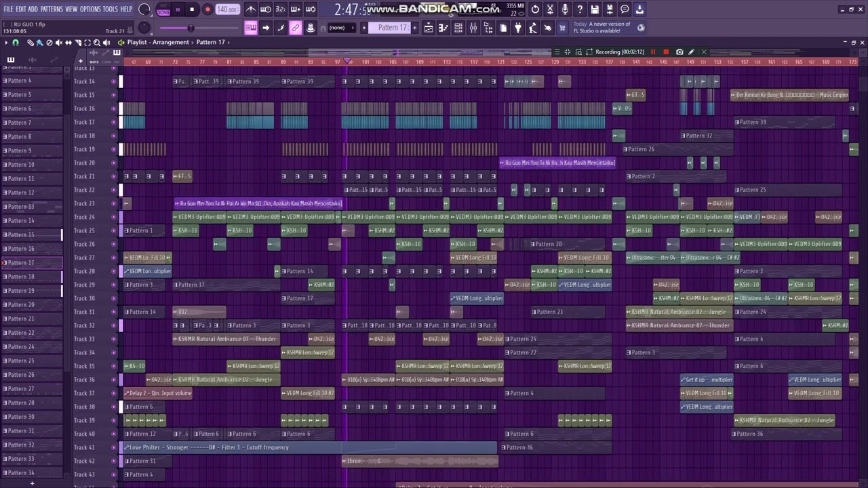Expand pattern list arrow left of Pattern 17

pyautogui.click(x=364, y=28)
